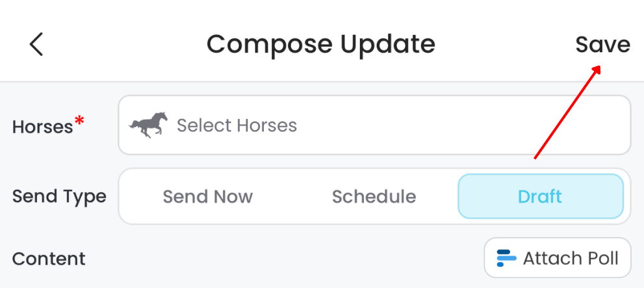The width and height of the screenshot is (644, 288).
Task: Click the Attach Poll text label
Action: (571, 258)
